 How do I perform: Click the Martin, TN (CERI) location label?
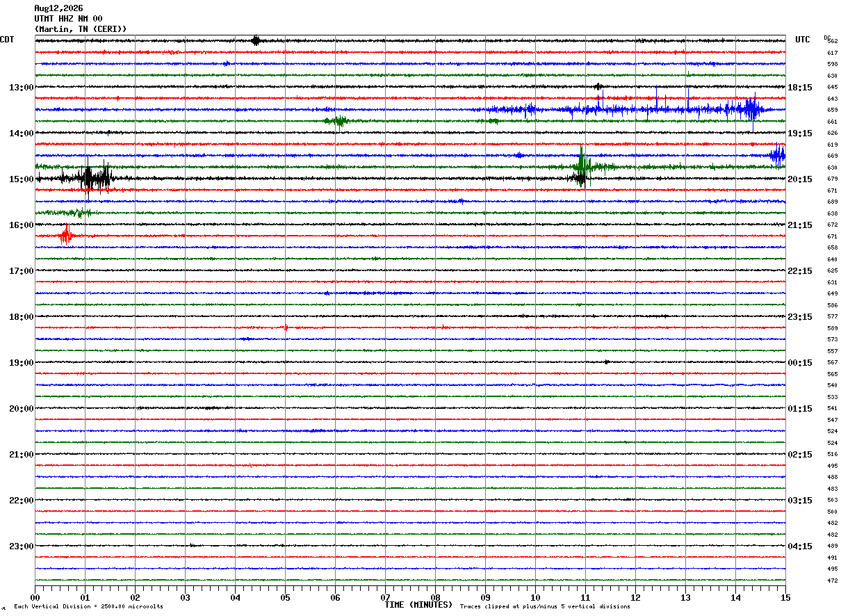tap(81, 29)
